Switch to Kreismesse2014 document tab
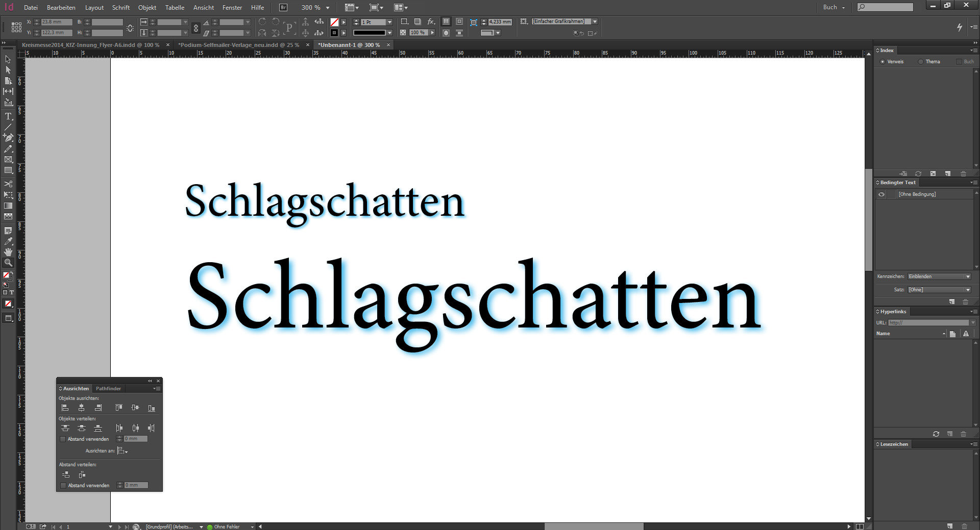Viewport: 980px width, 530px height. 91,45
